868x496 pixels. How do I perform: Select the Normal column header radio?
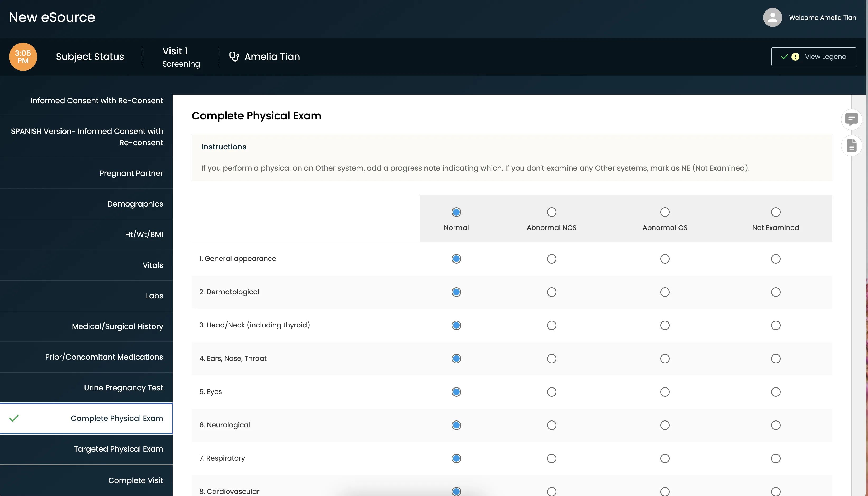click(x=456, y=212)
